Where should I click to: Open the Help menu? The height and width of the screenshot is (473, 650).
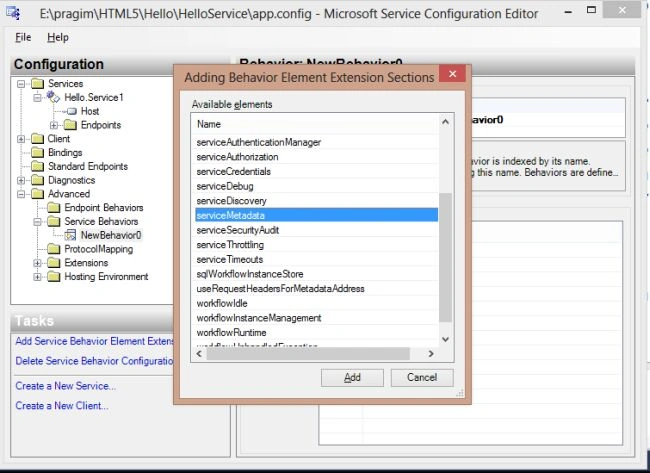pyautogui.click(x=58, y=37)
